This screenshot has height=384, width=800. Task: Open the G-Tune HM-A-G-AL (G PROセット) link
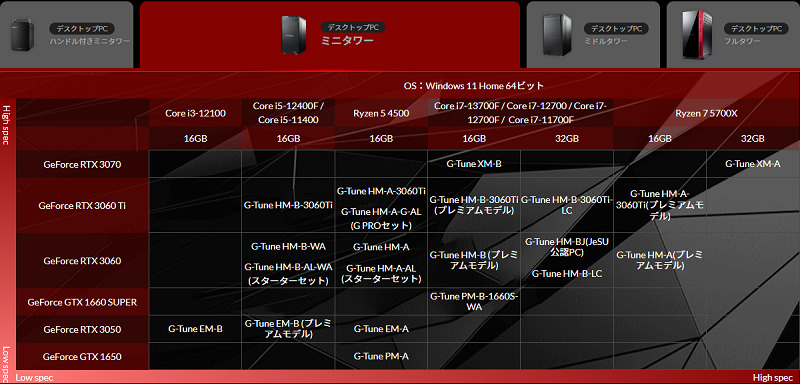[x=381, y=218]
